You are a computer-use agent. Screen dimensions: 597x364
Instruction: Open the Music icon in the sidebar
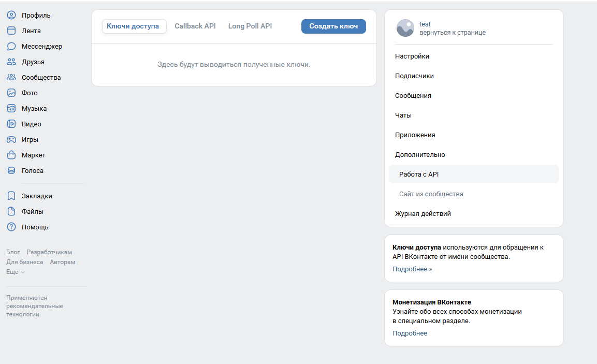click(11, 109)
